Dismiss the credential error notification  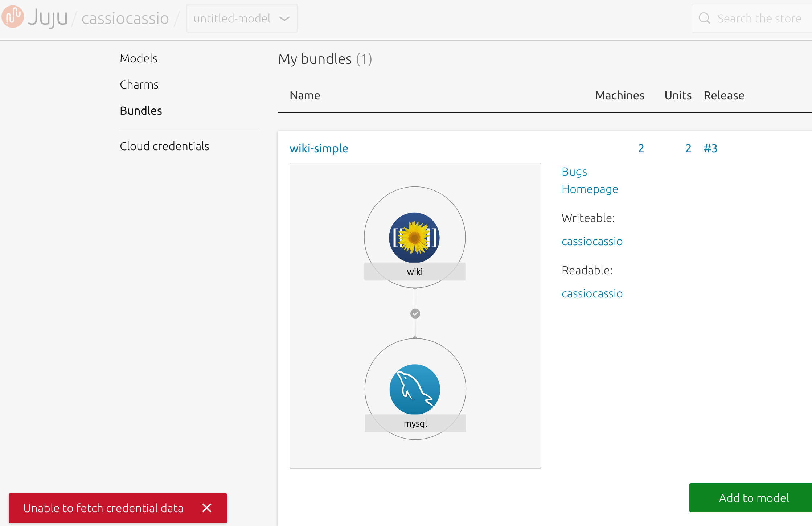point(207,508)
